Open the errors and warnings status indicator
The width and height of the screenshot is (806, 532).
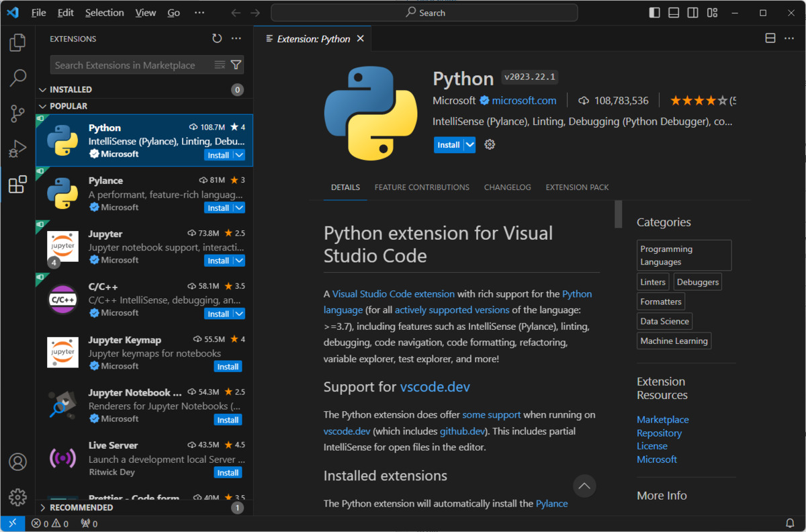coord(48,523)
